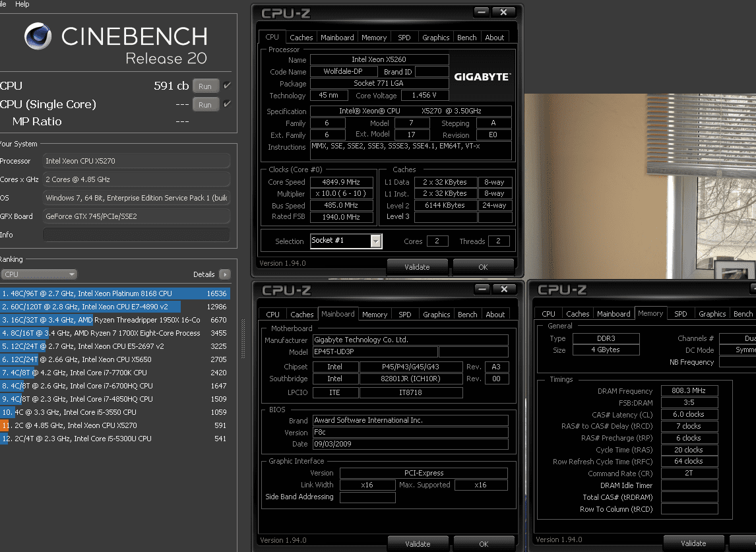Expand the Socket #1 selection dropdown
Image resolution: width=756 pixels, height=552 pixels.
tap(375, 241)
